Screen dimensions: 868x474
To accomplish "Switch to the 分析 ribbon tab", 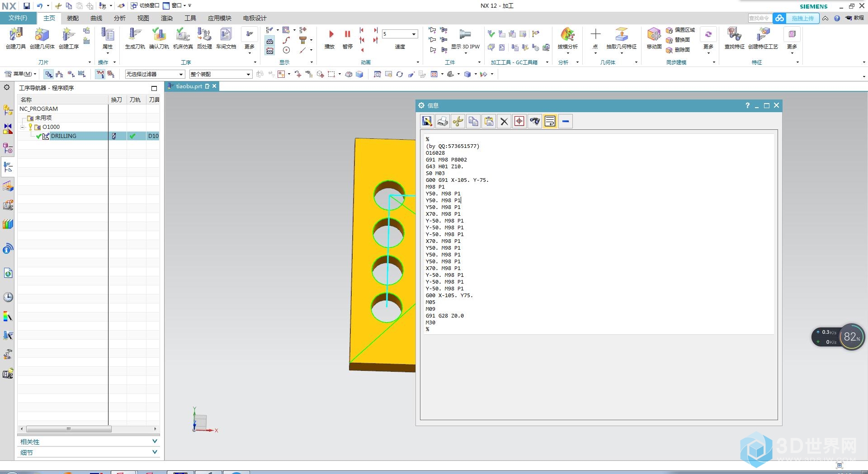I will [120, 18].
